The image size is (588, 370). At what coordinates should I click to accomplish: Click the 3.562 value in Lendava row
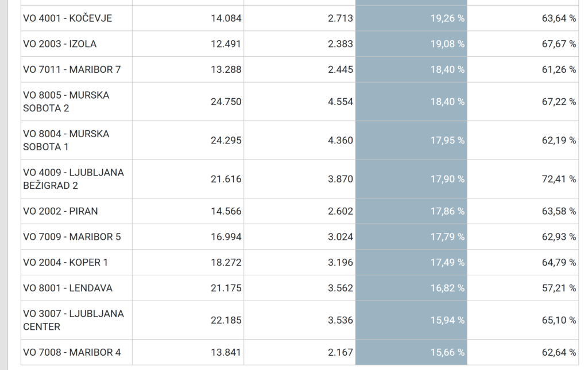340,288
